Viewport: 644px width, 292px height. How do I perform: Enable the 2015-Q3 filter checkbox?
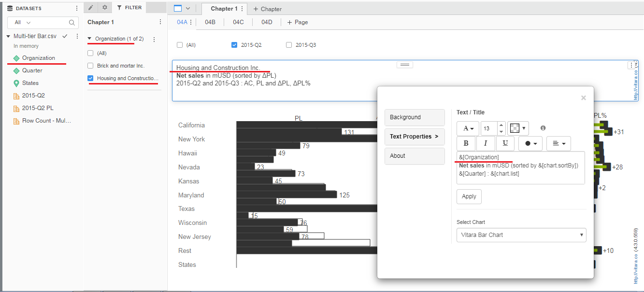click(288, 44)
